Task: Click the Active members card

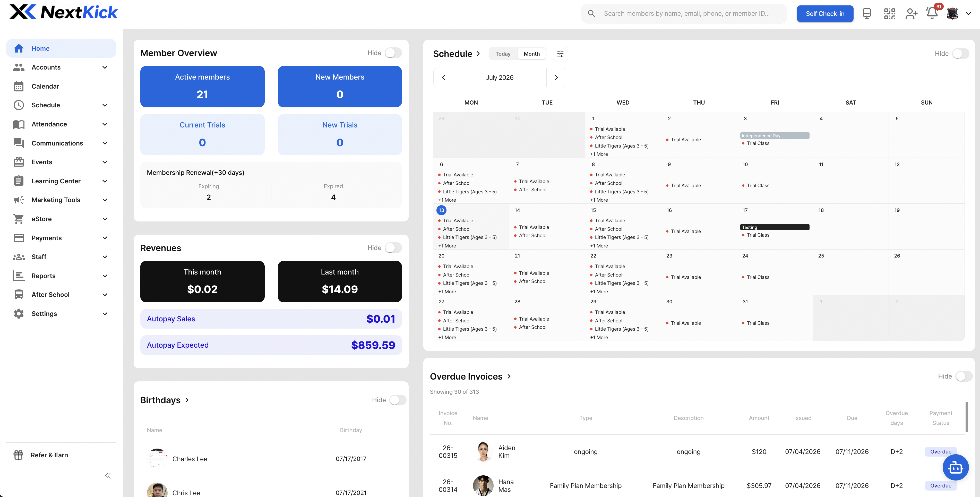Action: tap(202, 86)
